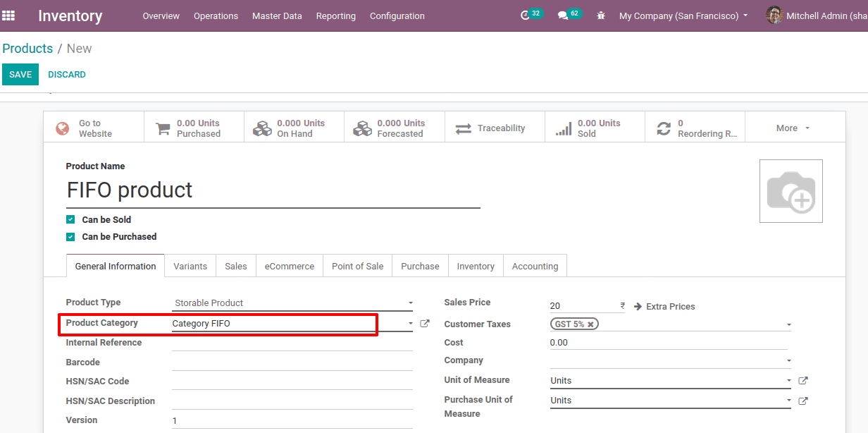
Task: Click the Reordering Rules refresh icon
Action: (x=664, y=128)
